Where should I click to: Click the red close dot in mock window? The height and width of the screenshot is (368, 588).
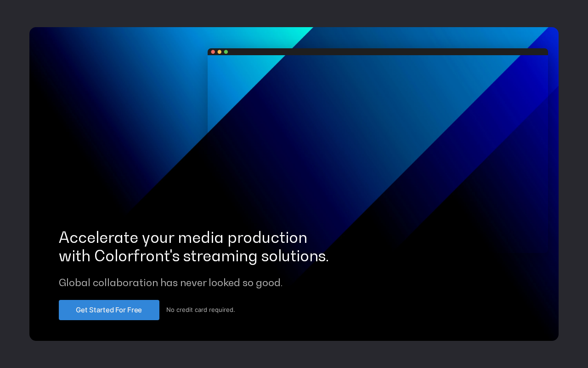tap(213, 52)
